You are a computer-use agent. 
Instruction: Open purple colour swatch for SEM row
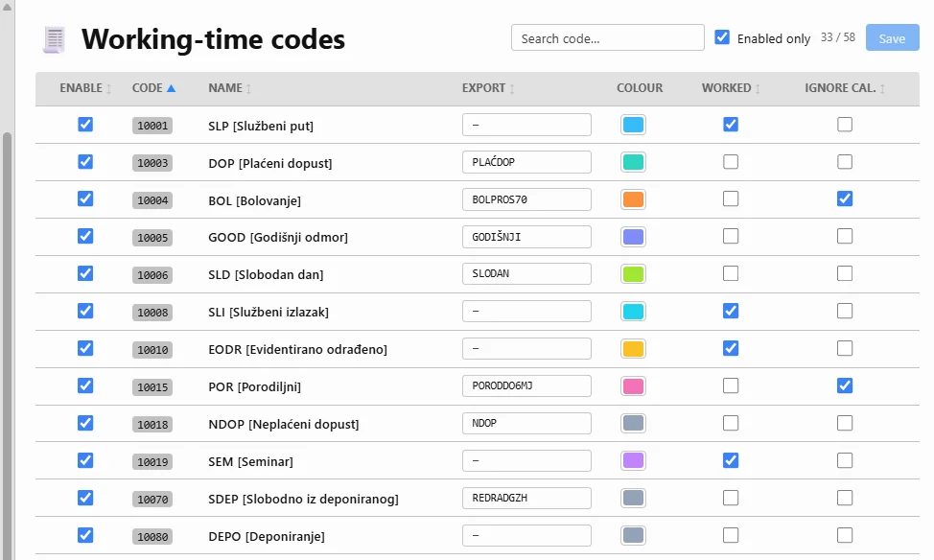click(633, 460)
